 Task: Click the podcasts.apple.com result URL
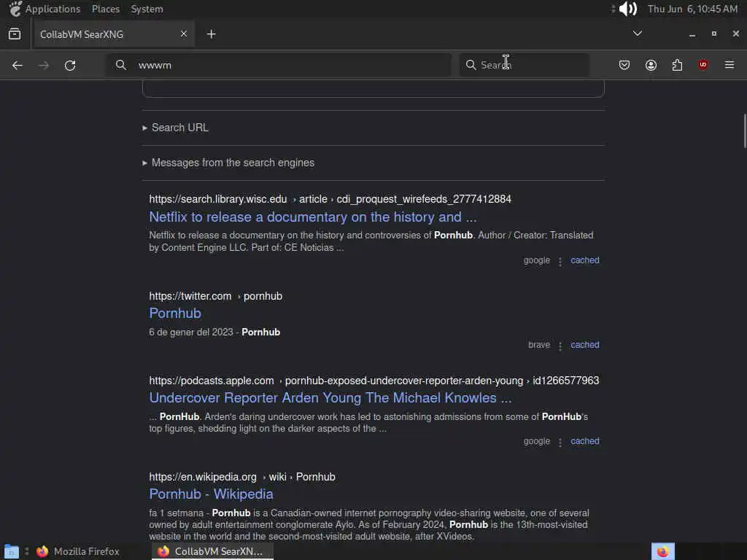pyautogui.click(x=374, y=381)
